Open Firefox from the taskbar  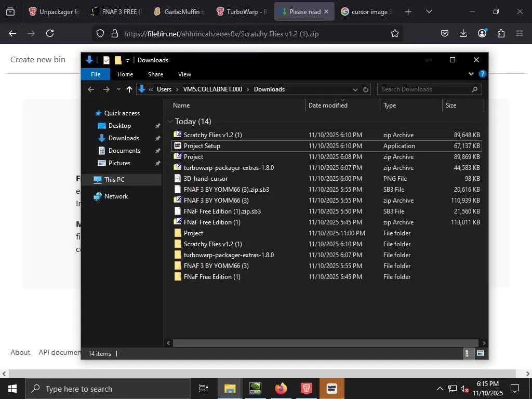(281, 389)
